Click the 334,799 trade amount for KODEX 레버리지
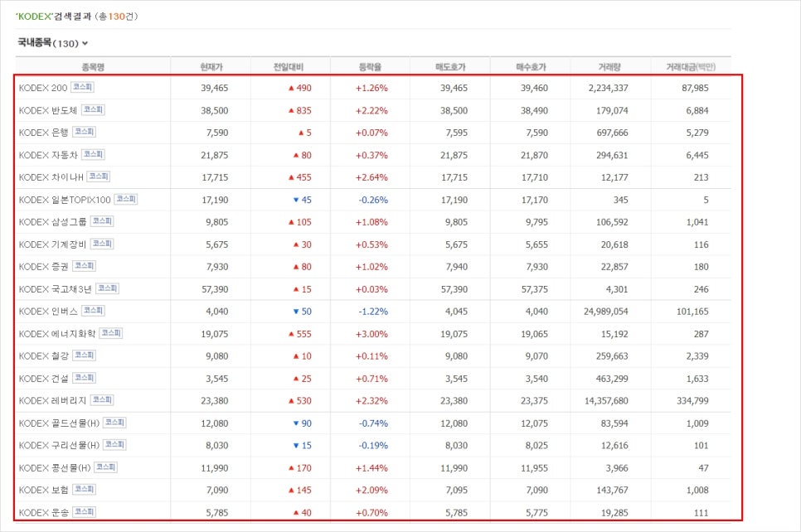This screenshot has height=532, width=801. [x=692, y=401]
